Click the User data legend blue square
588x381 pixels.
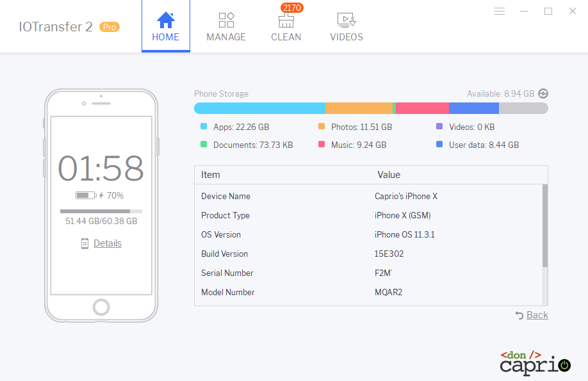click(439, 144)
